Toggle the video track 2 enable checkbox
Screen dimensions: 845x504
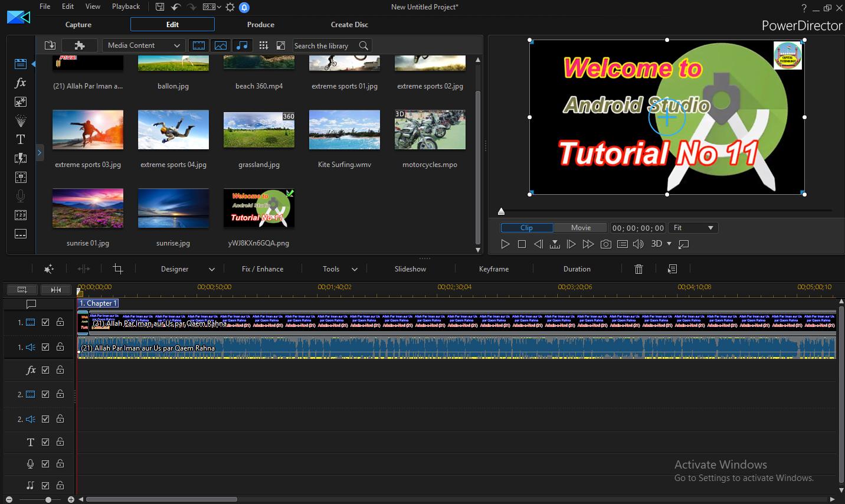[x=45, y=394]
